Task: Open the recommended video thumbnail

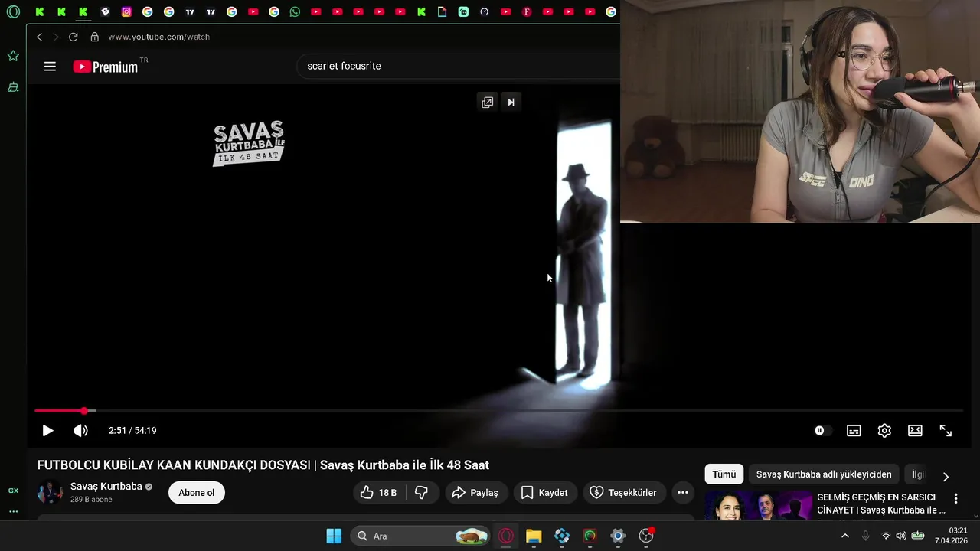Action: (759, 506)
